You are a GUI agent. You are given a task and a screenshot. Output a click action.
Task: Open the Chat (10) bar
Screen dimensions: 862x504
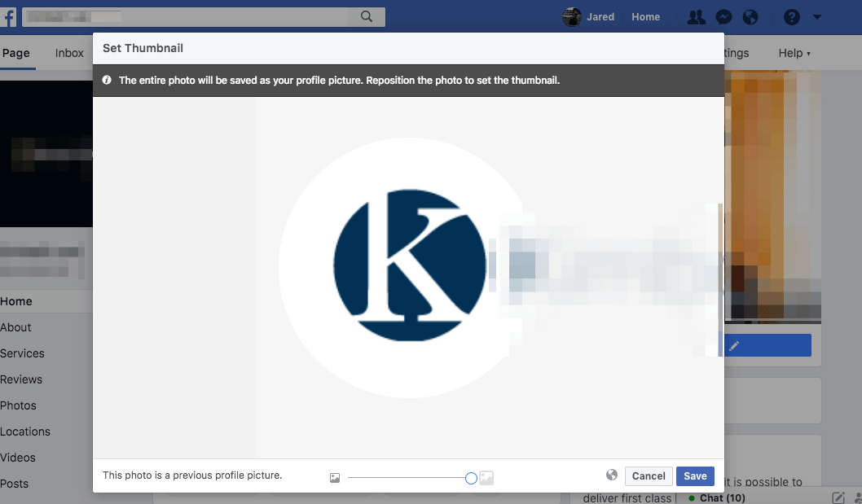(717, 498)
